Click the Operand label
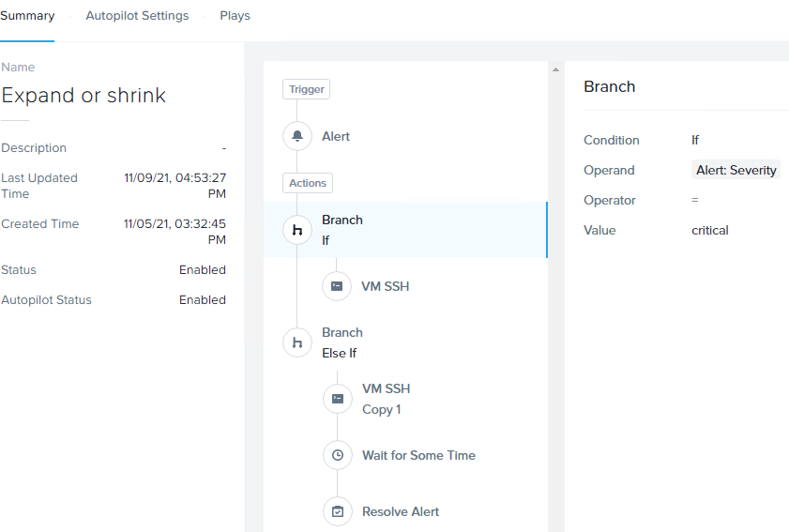The image size is (789, 532). pos(609,170)
